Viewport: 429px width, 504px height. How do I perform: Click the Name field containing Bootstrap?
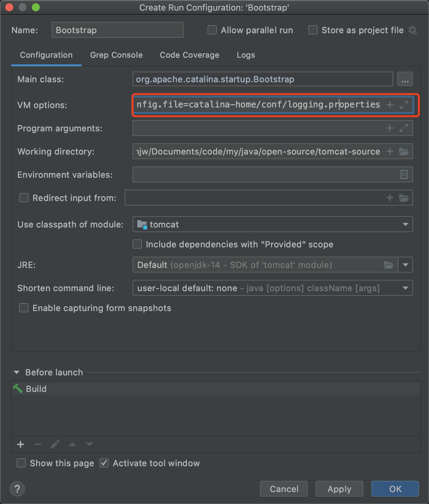[118, 30]
